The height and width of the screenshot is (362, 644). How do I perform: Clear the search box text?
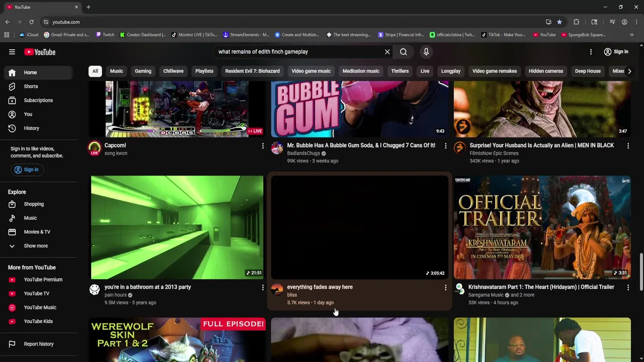tap(387, 52)
